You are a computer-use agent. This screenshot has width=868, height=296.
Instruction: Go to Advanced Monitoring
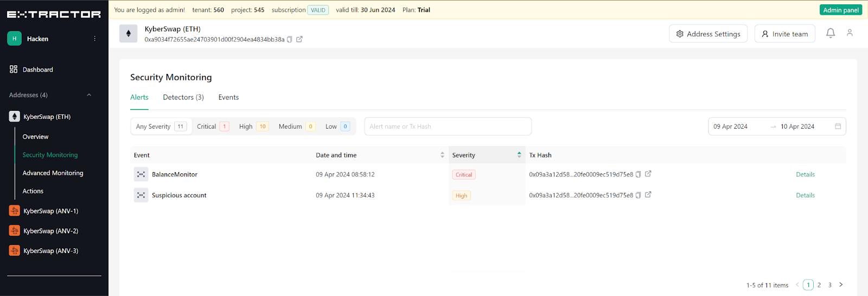click(53, 173)
